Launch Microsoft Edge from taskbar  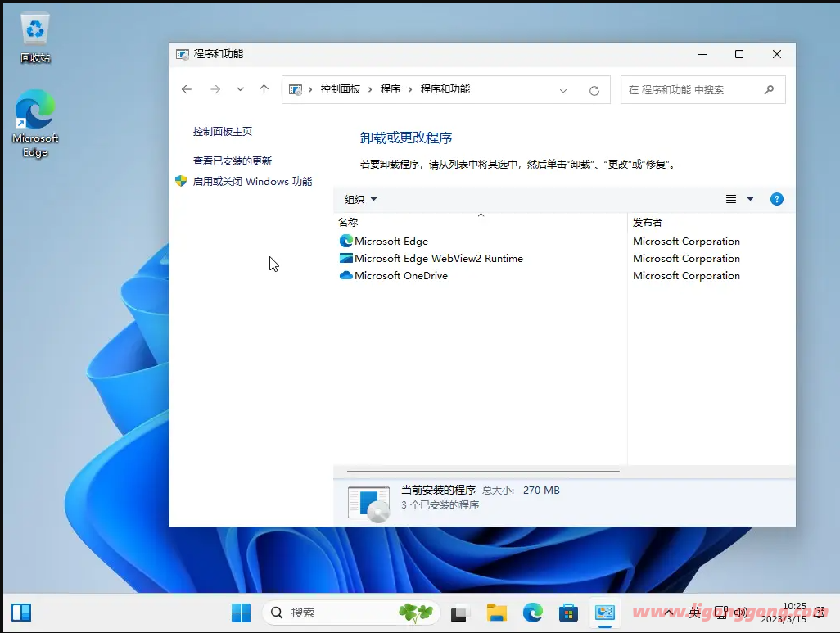click(532, 613)
